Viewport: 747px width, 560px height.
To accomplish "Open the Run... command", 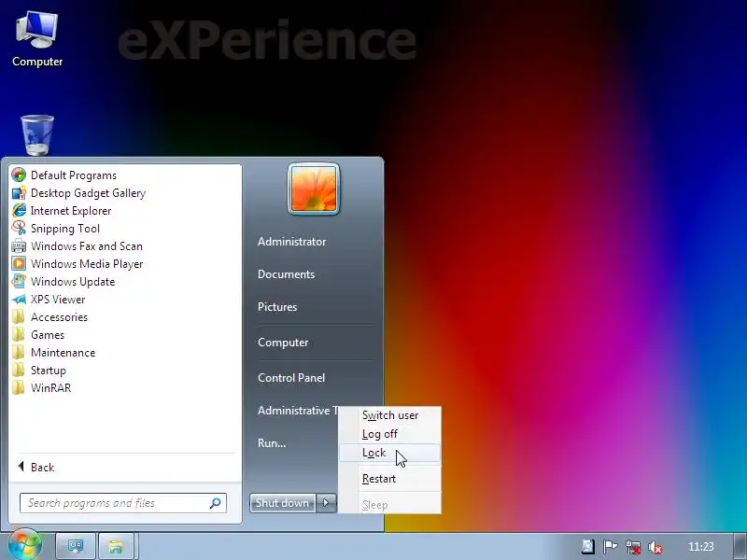I will pyautogui.click(x=272, y=442).
